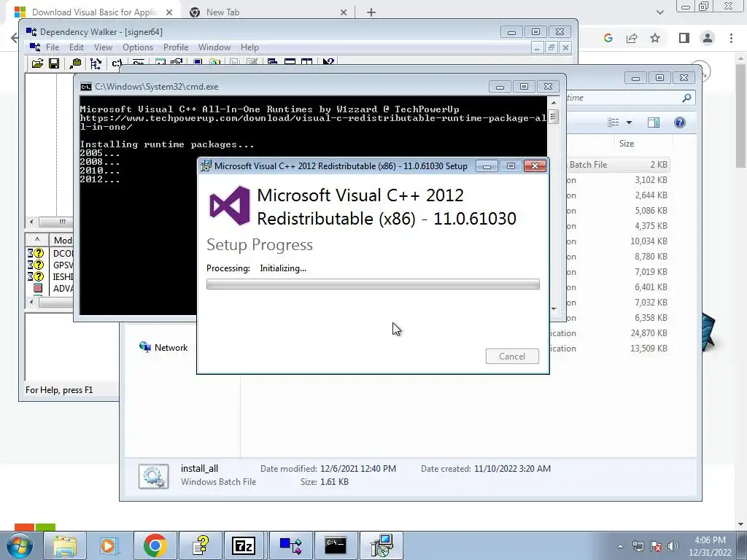Close the Visual C++ 2012 Setup window
747x560 pixels.
(535, 166)
